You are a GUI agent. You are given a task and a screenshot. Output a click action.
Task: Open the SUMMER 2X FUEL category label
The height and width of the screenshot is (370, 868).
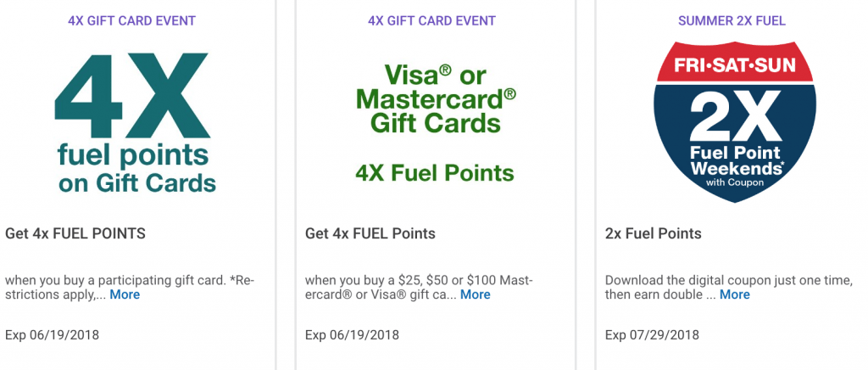tap(732, 21)
